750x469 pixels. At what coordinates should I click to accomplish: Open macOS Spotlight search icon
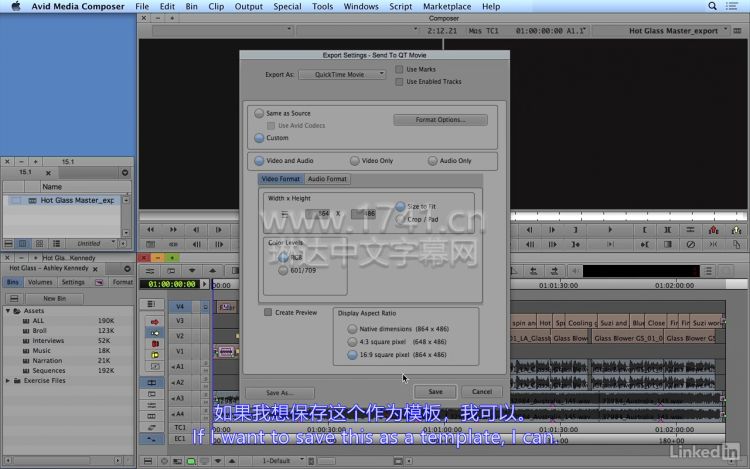[712, 6]
